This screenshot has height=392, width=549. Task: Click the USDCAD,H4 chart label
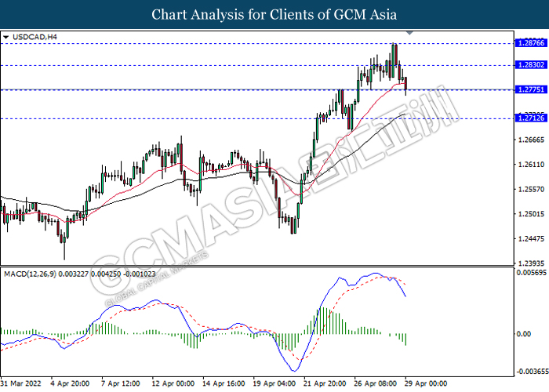point(35,37)
